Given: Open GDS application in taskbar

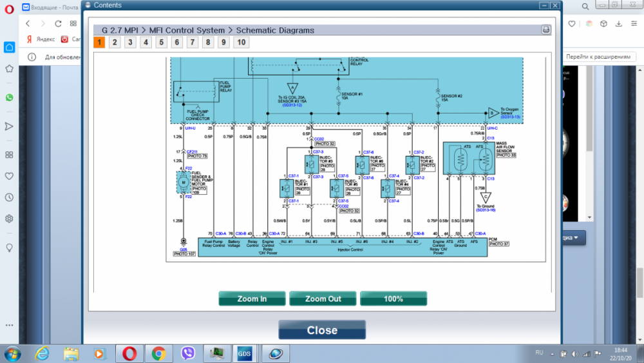Looking at the screenshot, I should (x=245, y=353).
